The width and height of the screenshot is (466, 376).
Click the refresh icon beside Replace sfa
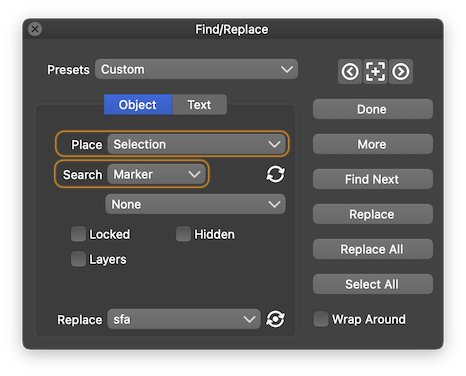point(275,319)
